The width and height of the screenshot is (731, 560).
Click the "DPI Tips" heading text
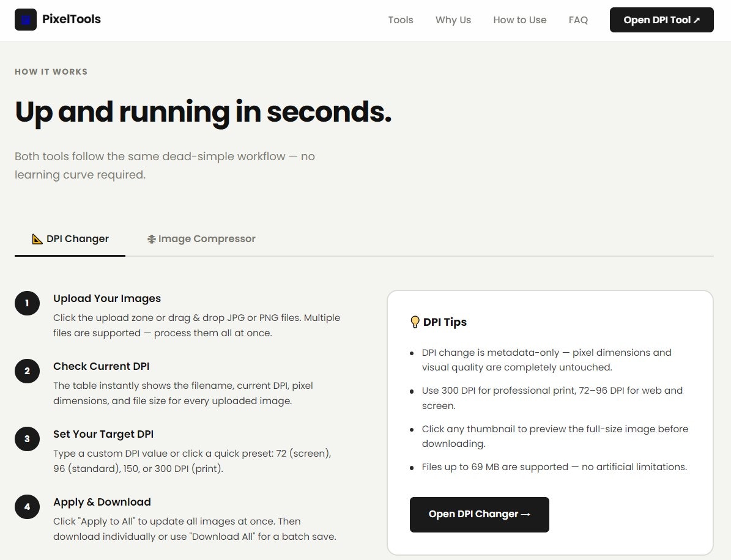pos(445,322)
